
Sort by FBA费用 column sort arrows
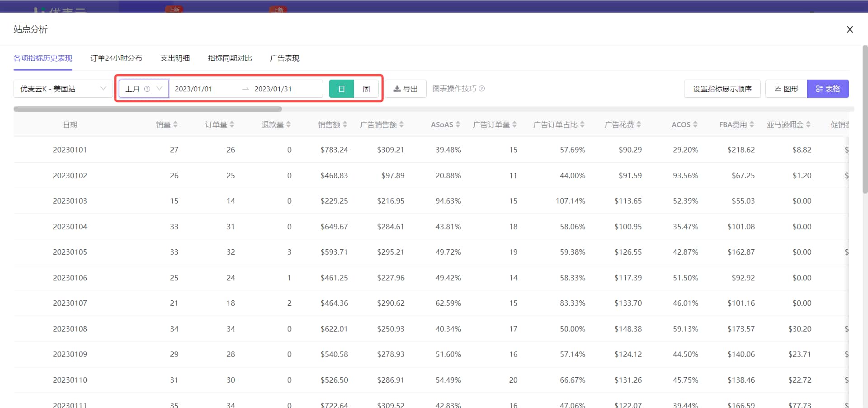[752, 124]
